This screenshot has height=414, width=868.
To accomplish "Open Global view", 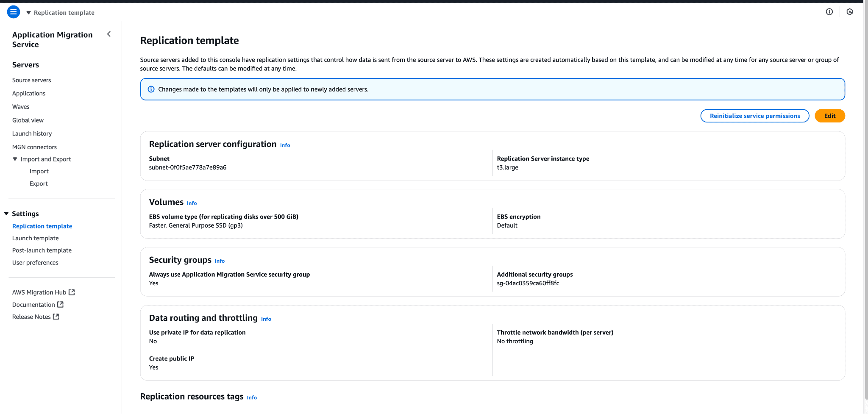I will coord(28,120).
